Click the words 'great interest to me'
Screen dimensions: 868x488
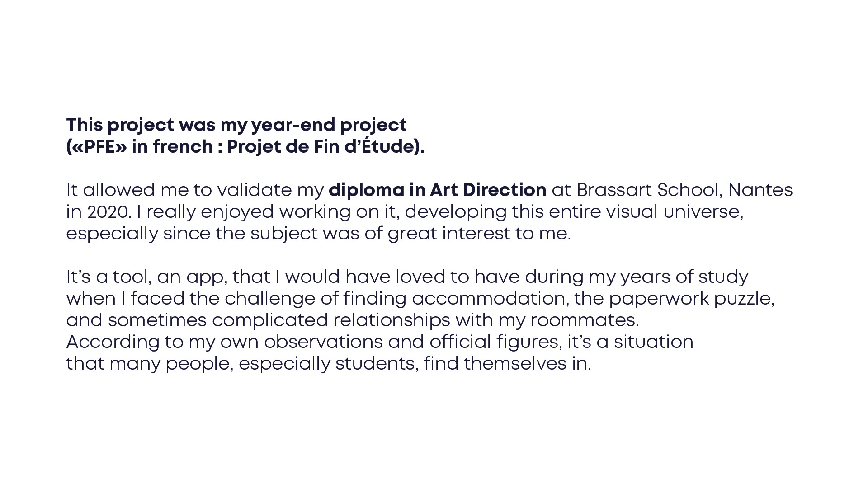pyautogui.click(x=478, y=234)
